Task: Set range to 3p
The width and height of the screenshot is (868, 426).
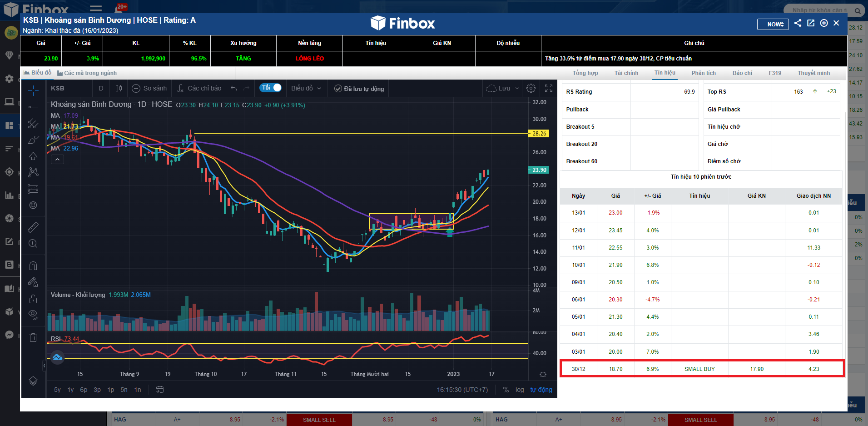Action: [x=97, y=390]
